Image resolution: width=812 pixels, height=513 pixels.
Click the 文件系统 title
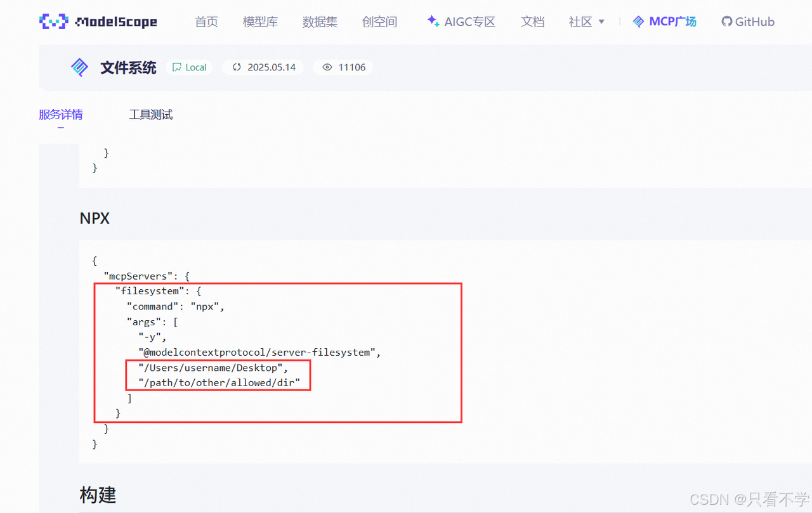128,68
